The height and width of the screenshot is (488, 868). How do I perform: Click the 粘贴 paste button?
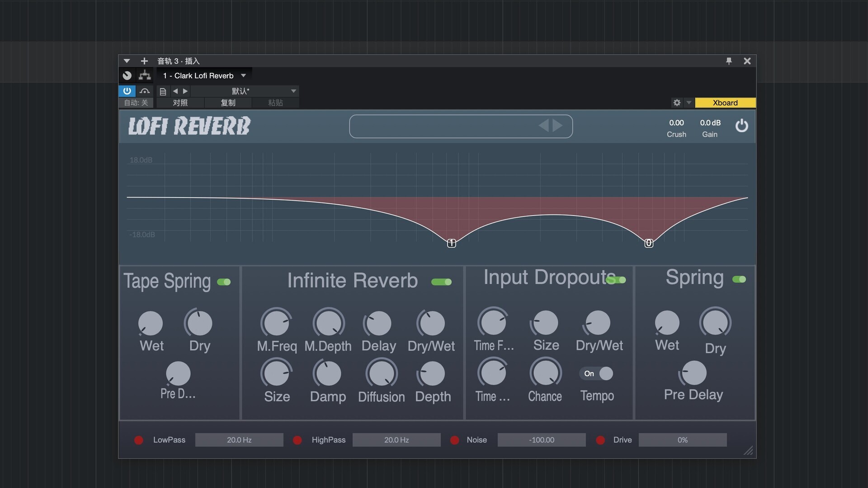pyautogui.click(x=275, y=103)
